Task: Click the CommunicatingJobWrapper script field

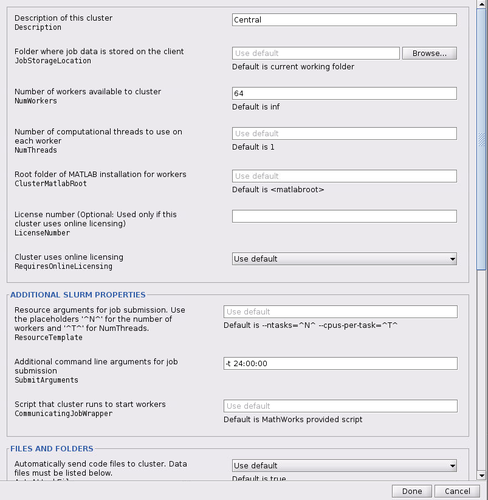Action: 340,406
